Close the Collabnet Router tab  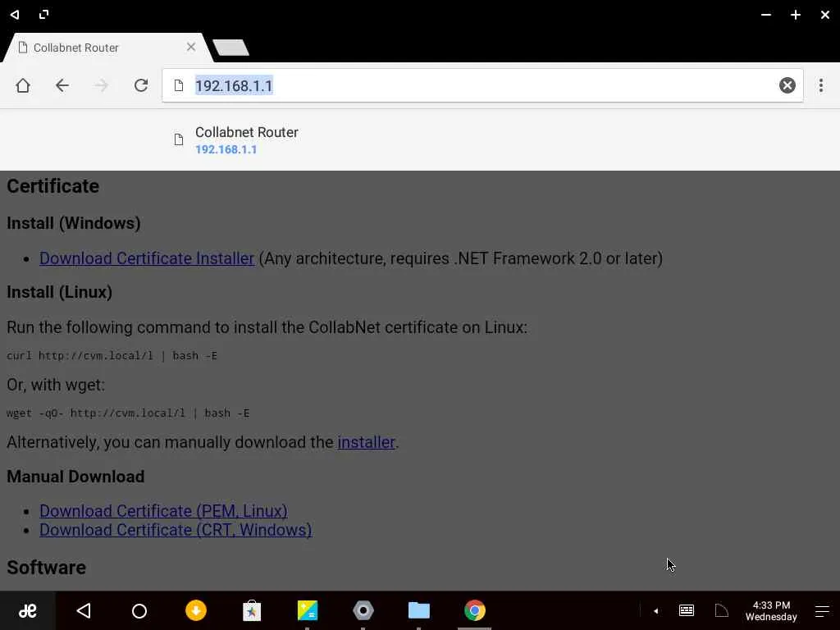click(x=190, y=47)
